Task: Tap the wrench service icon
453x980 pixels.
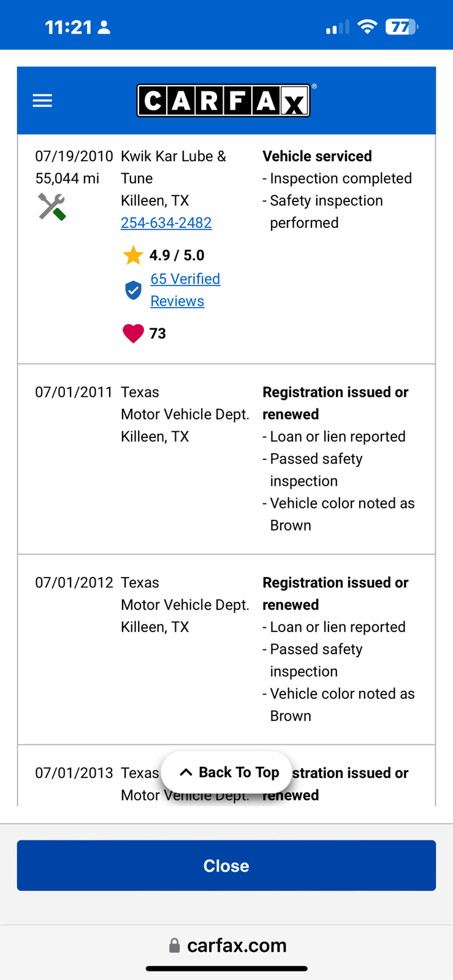Action: click(x=52, y=206)
